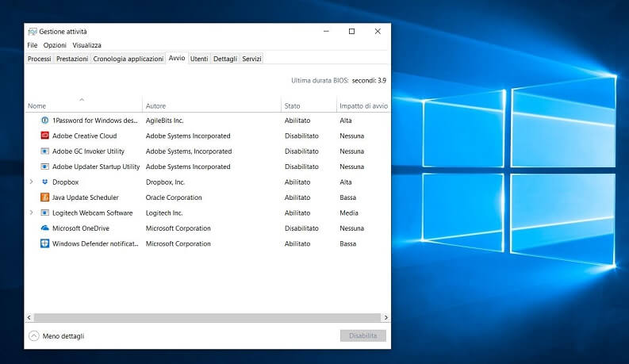629x364 pixels.
Task: Click Bassa impact of Windows Defender
Action: point(347,243)
